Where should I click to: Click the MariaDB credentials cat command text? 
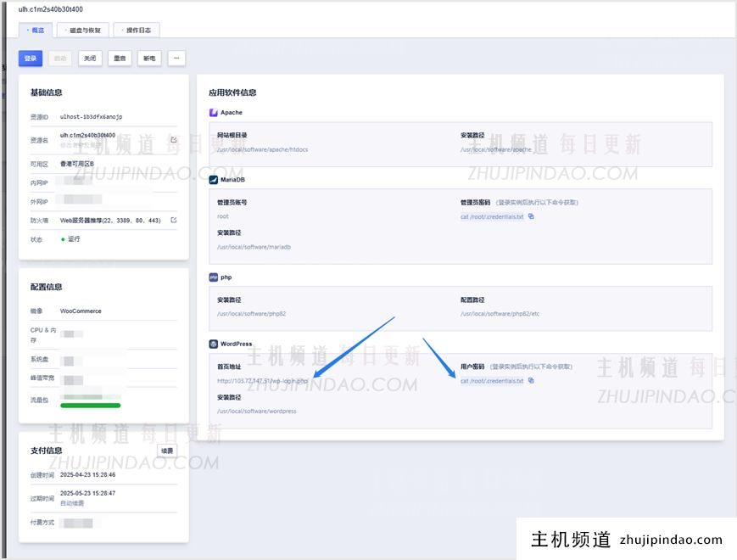point(492,216)
